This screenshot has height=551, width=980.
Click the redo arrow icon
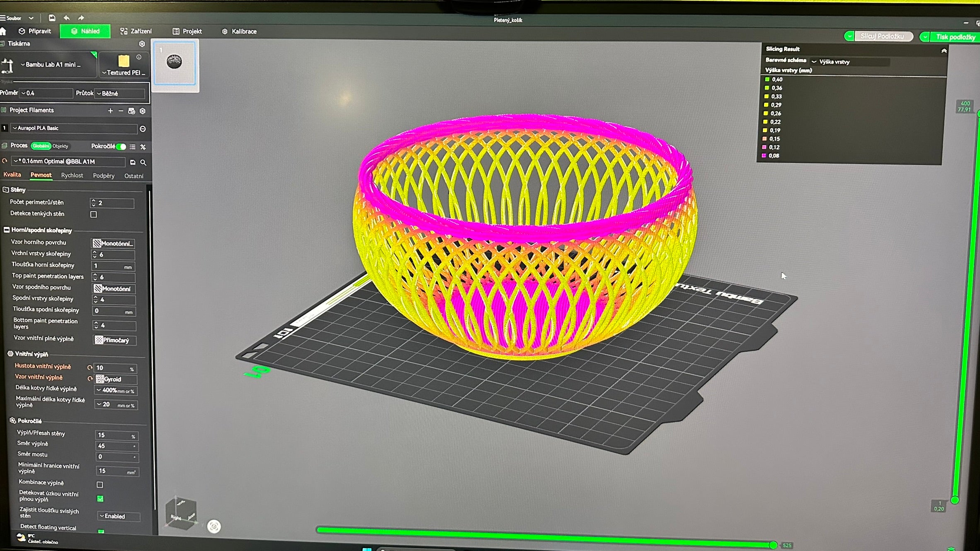[81, 18]
